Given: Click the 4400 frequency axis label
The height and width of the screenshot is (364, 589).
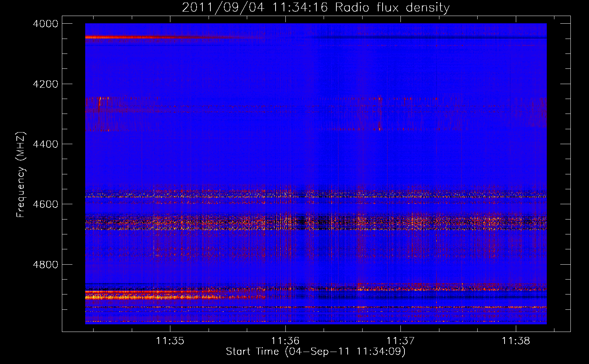Looking at the screenshot, I should pyautogui.click(x=46, y=144).
